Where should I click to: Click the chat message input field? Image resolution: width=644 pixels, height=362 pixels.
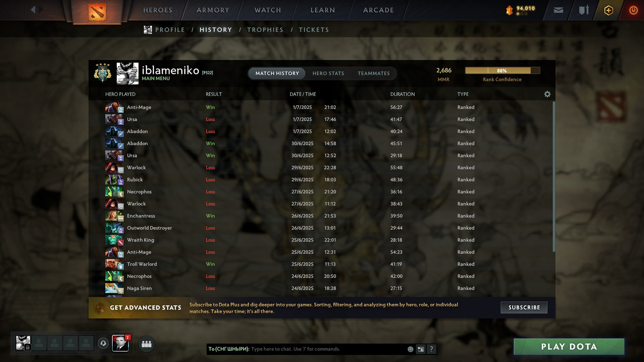pyautogui.click(x=327, y=349)
